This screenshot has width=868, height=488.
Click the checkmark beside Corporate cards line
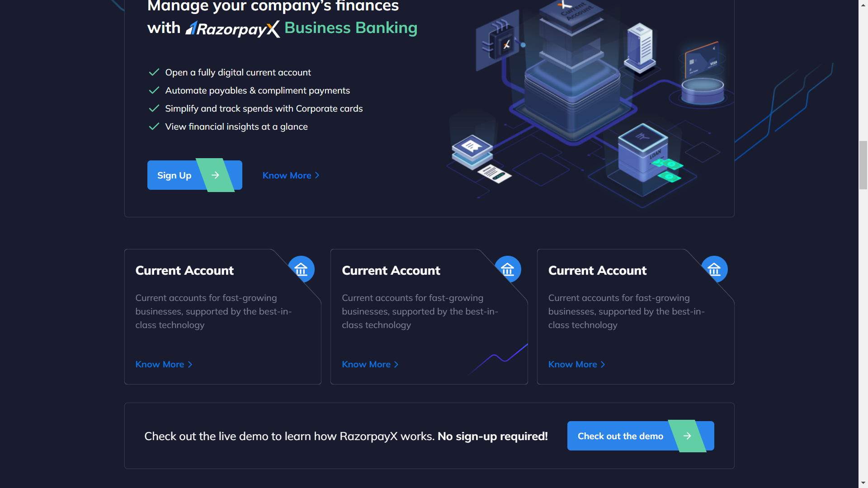point(154,108)
